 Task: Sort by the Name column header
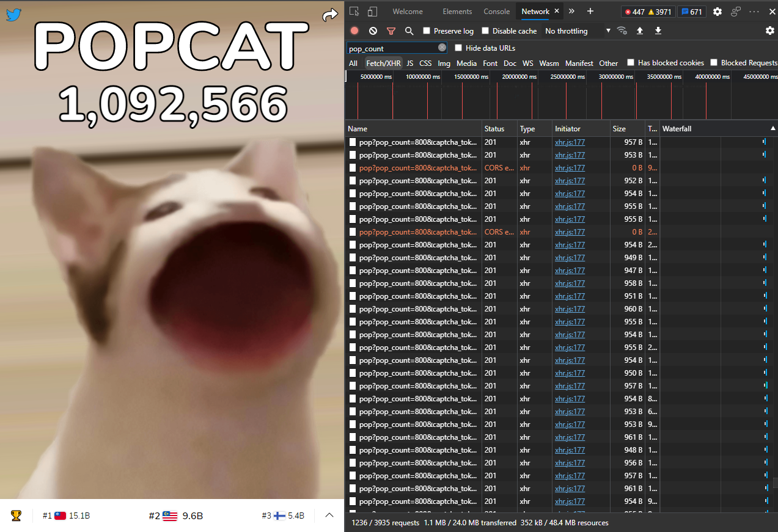click(414, 129)
